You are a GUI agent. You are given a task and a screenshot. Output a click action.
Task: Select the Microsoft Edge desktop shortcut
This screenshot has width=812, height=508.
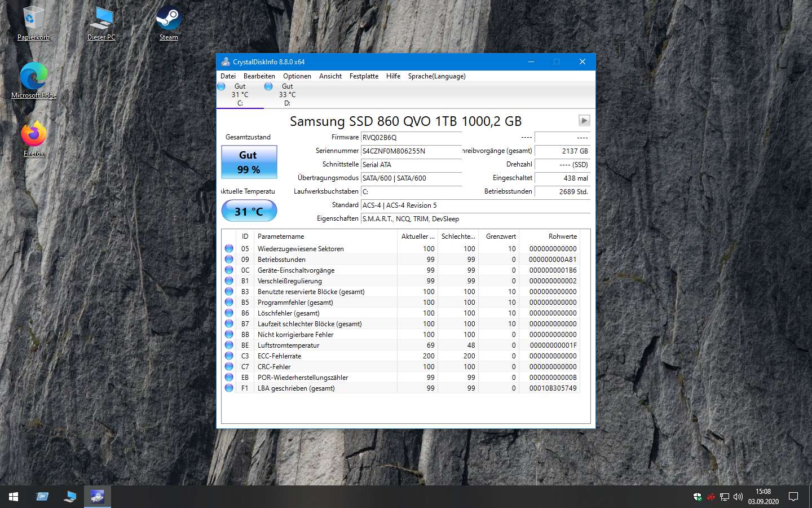coord(34,81)
